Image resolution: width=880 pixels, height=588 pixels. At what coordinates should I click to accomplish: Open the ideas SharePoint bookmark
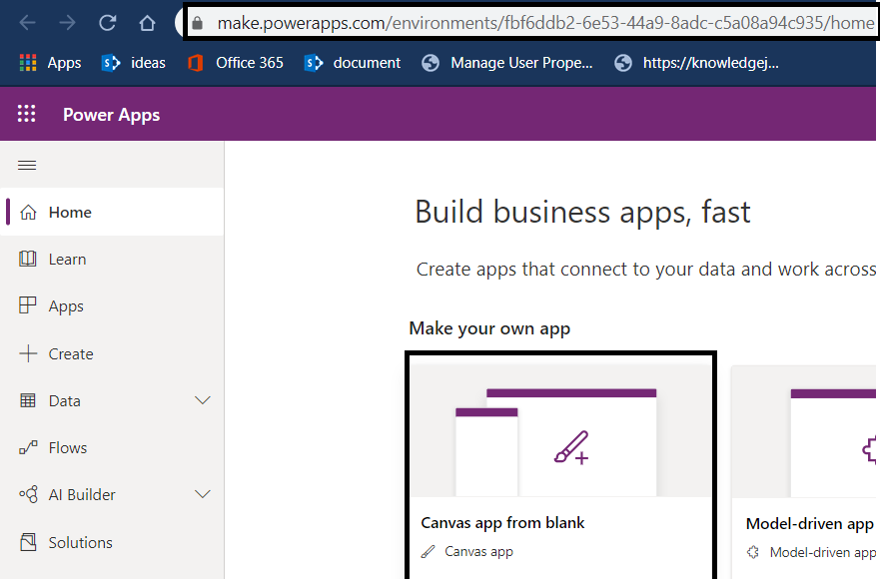133,63
